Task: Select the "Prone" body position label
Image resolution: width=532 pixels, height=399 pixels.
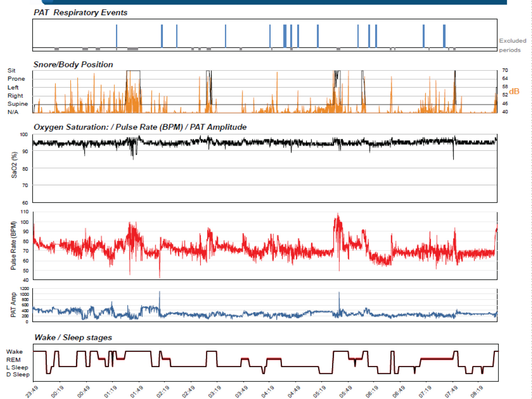Action: pyautogui.click(x=16, y=79)
